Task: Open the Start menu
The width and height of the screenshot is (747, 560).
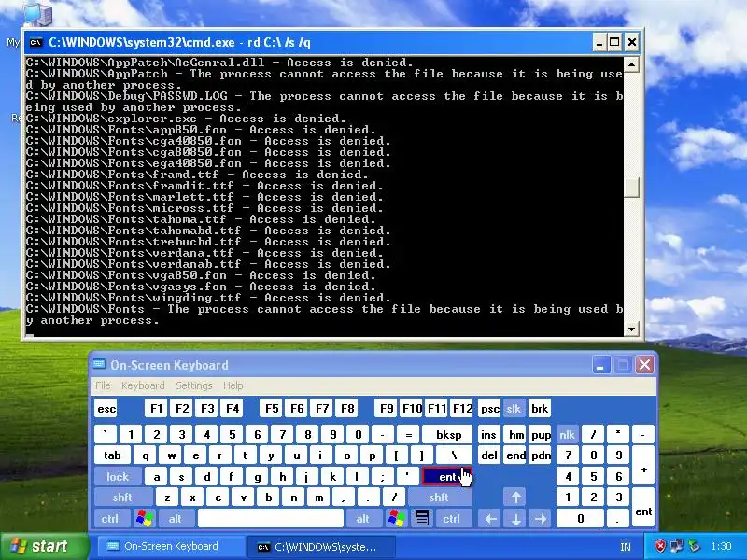Action: click(44, 546)
